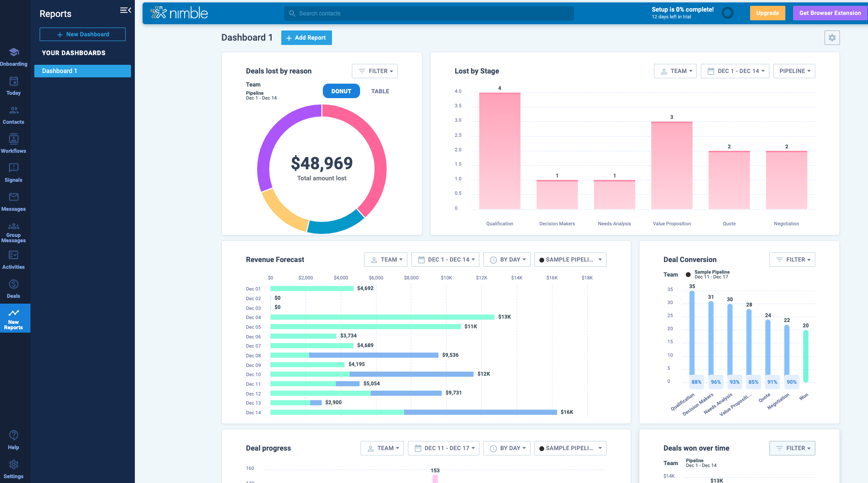Select Dashboard 1 in dashboards list
This screenshot has width=868, height=483.
[83, 71]
